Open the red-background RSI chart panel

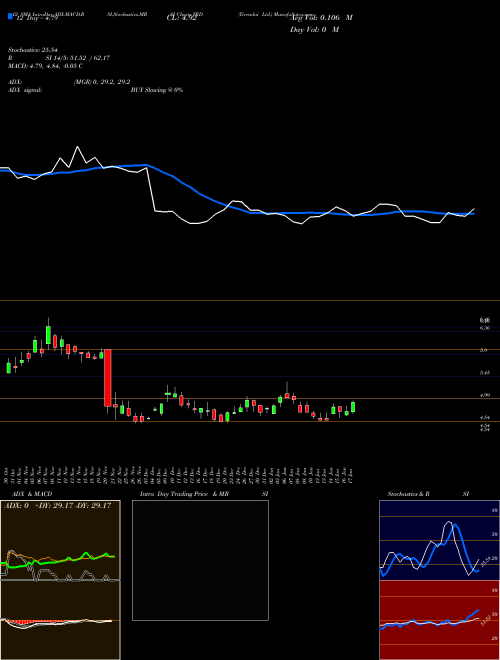[439, 620]
